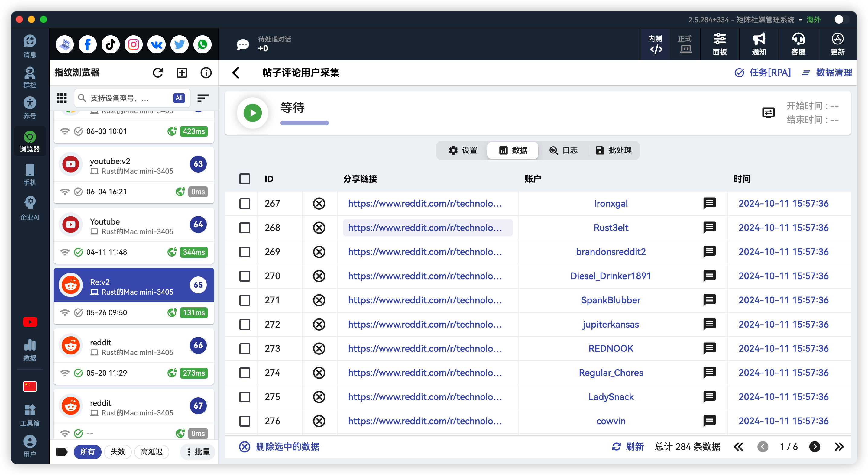This screenshot has height=475, width=868.
Task: Check the checkbox for row 270
Action: [245, 276]
